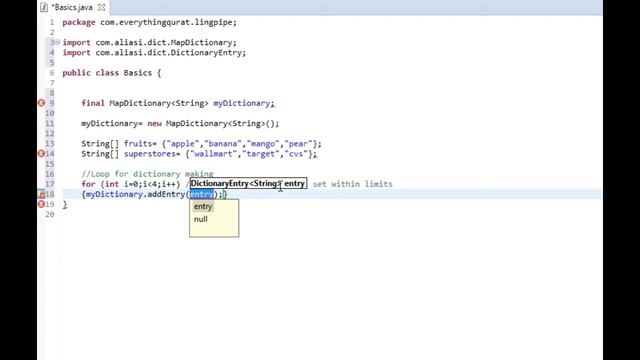Image resolution: width=640 pixels, height=360 pixels.
Task: Click error marker on line 18
Action: (x=41, y=194)
